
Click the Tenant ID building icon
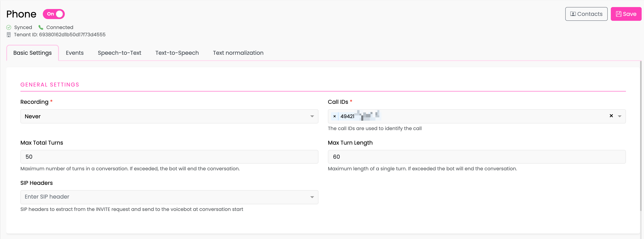[9, 35]
